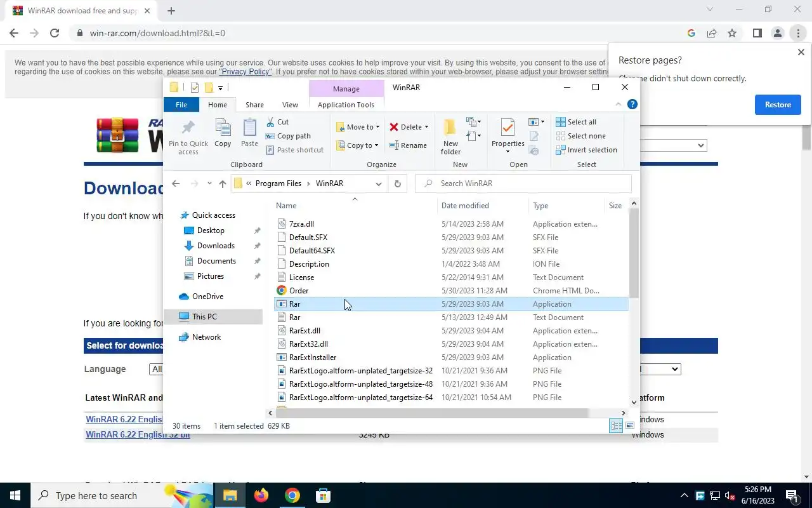Sort files by Date modified column
Image resolution: width=812 pixels, height=508 pixels.
483,206
